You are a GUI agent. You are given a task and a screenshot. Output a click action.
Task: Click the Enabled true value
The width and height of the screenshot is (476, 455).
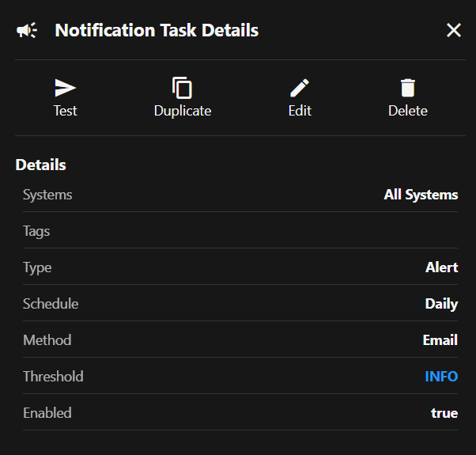point(444,413)
